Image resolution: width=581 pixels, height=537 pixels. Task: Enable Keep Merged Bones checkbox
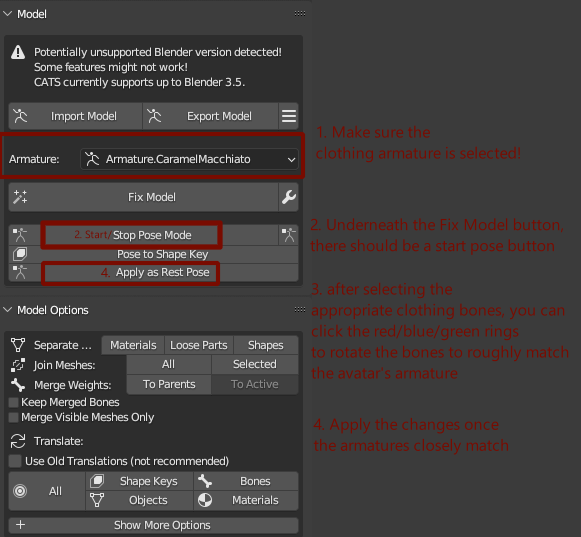[14, 402]
